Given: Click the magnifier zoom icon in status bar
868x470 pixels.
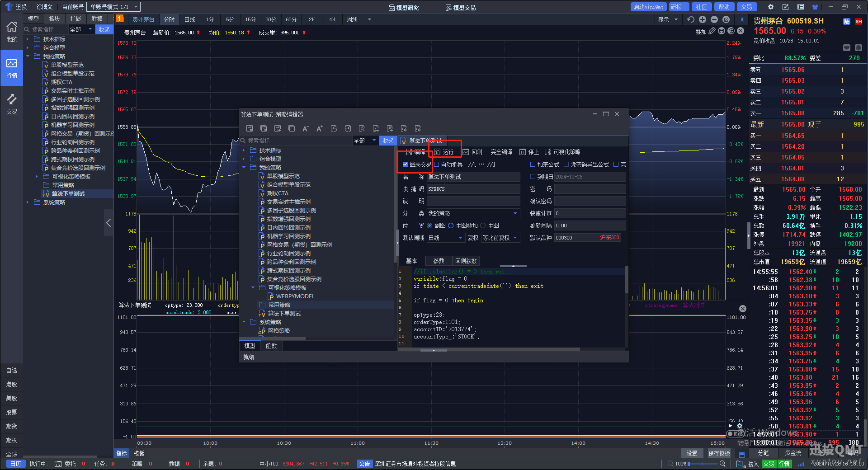Looking at the screenshot, I should 722,464.
